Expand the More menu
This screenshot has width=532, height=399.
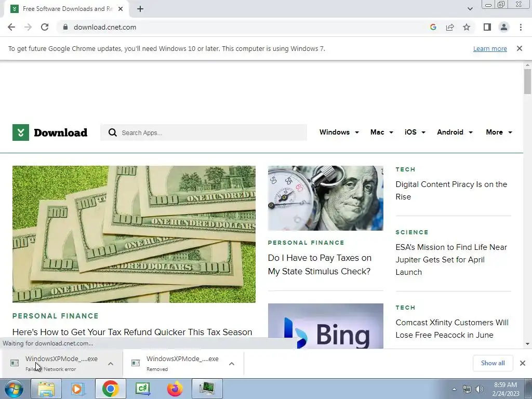pos(499,132)
